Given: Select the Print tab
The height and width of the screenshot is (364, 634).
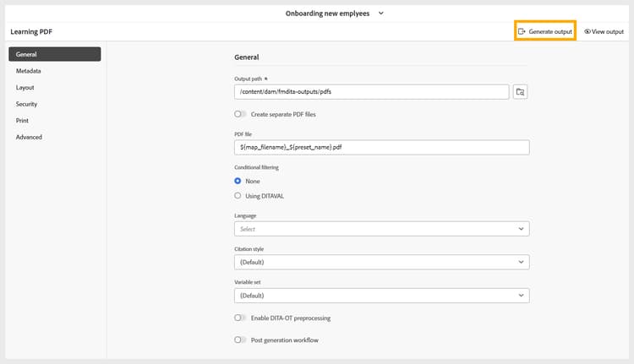Looking at the screenshot, I should [x=22, y=120].
